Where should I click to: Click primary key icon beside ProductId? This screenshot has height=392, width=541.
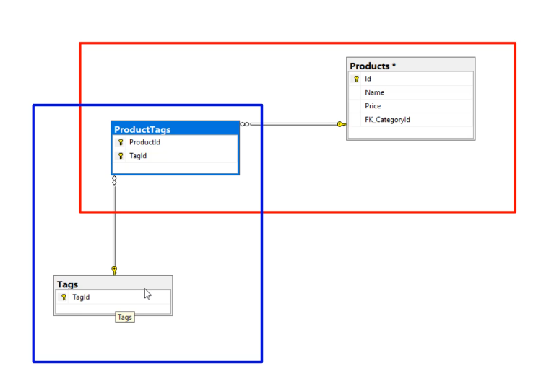tap(121, 142)
